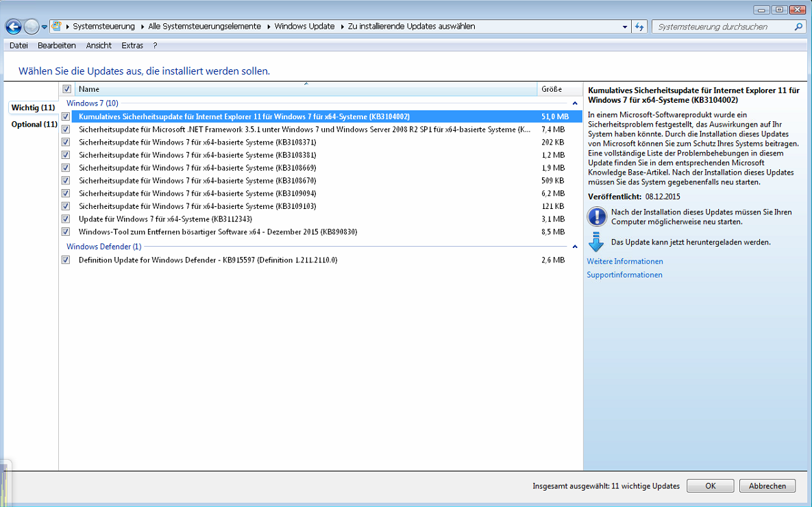Collapse the Windows Defender (1) group
The height and width of the screenshot is (507, 812).
[x=575, y=247]
